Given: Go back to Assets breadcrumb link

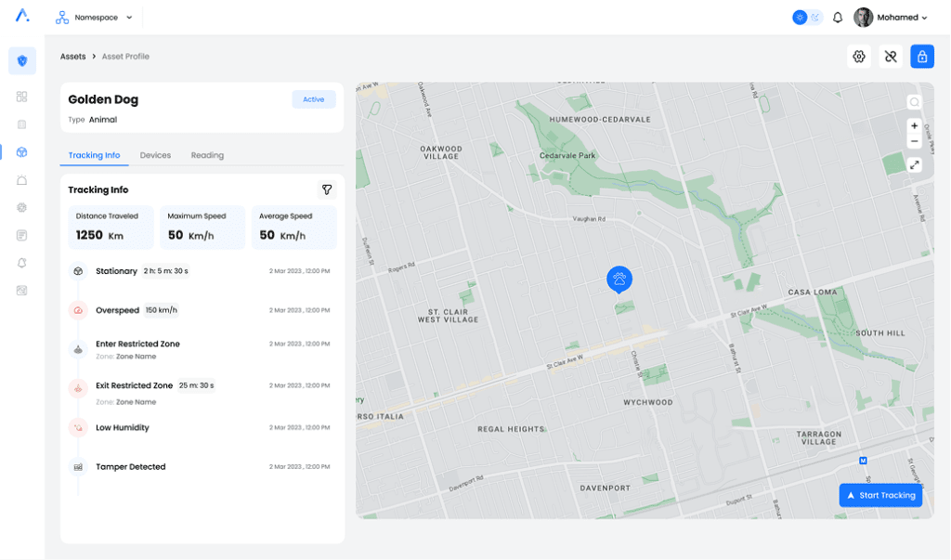Looking at the screenshot, I should click(x=73, y=57).
